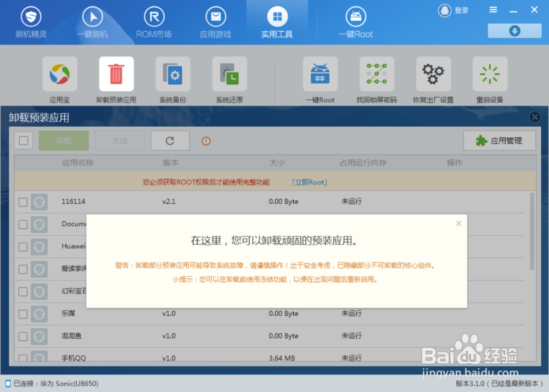Screen dimensions: 549x392
Task: Enable the checkbox next to 116114
Action: click(x=23, y=201)
